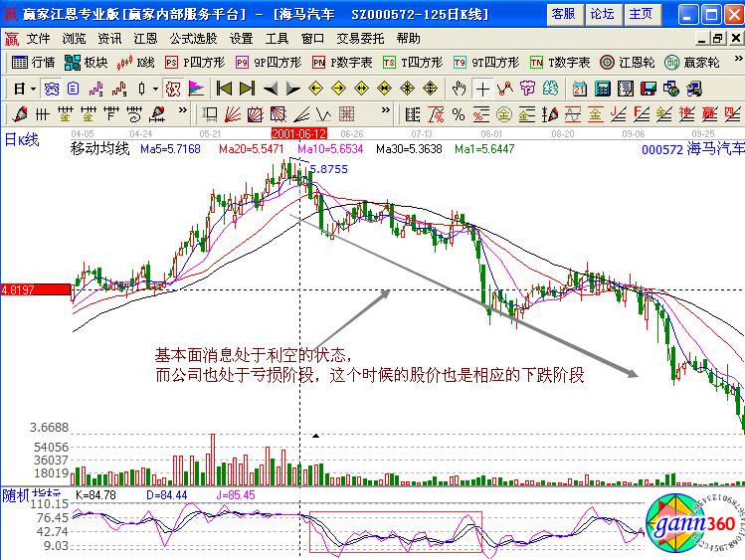Click the 客服 customer service button
The height and width of the screenshot is (560, 745).
(x=564, y=14)
